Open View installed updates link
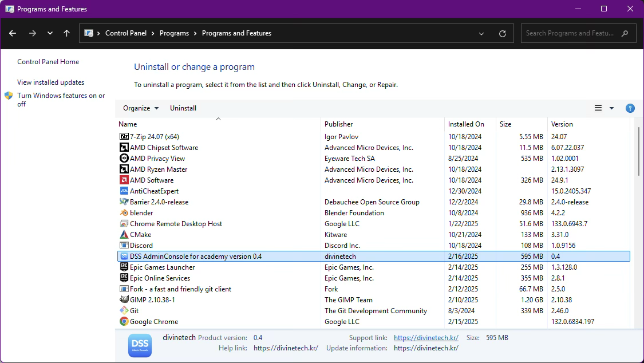 pyautogui.click(x=50, y=82)
